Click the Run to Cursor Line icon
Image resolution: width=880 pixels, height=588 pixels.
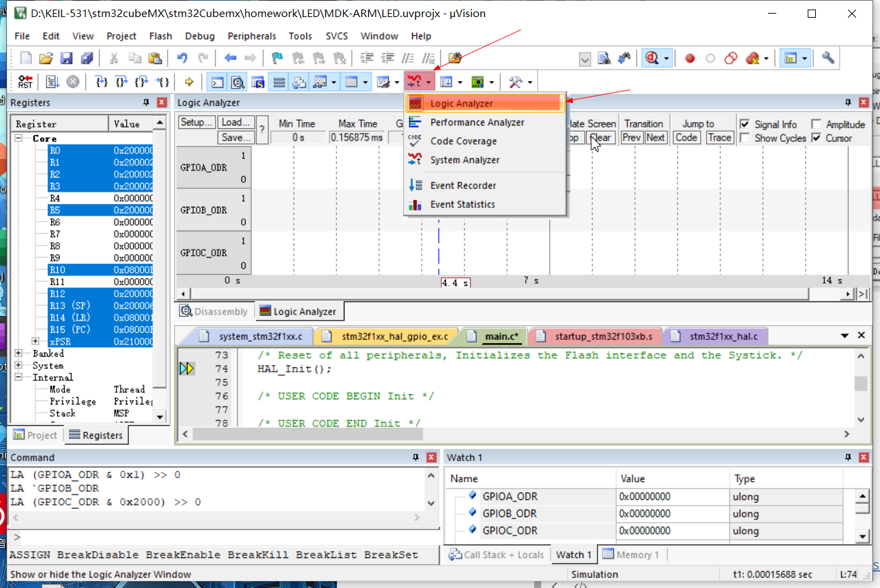tap(162, 82)
